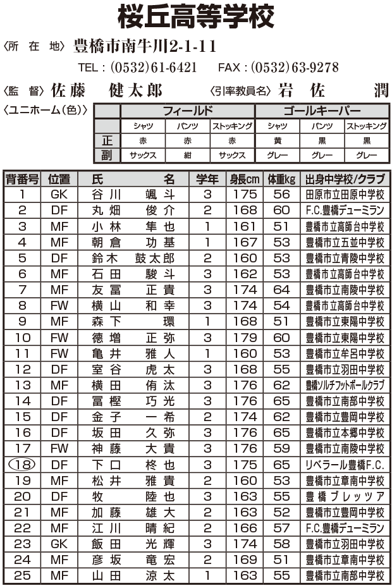Click the circled jersey number 18
Screen dimensions: 392x588
pos(22,465)
